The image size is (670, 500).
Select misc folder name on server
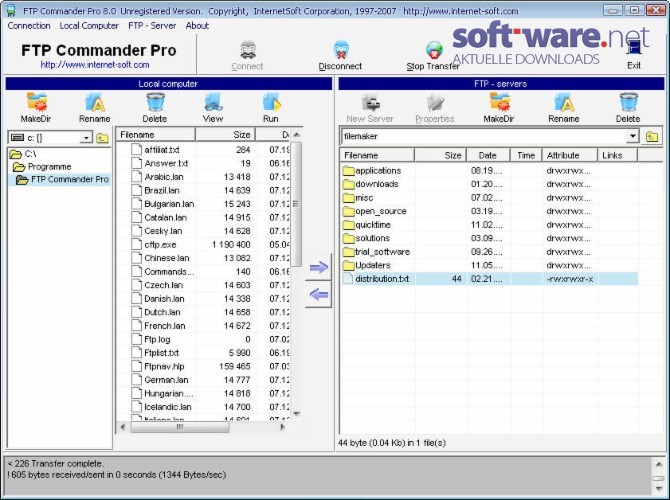coord(364,198)
